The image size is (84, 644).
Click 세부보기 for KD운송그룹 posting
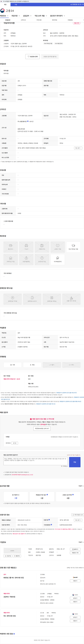click(75, 581)
